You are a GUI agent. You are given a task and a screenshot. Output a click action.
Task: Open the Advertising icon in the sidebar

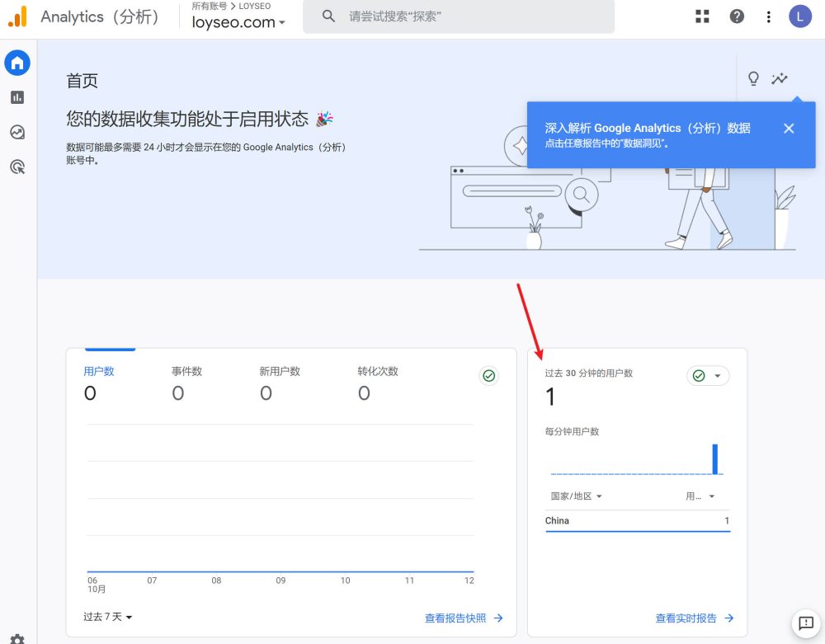pos(17,167)
